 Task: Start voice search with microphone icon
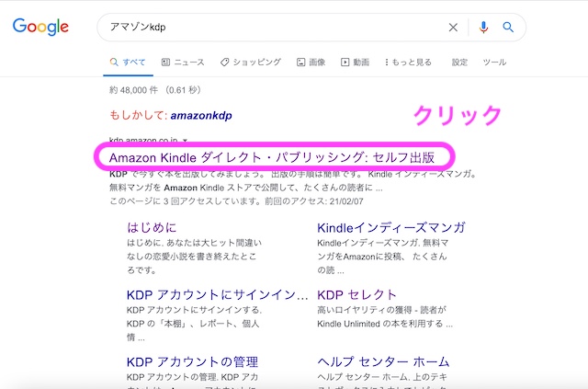[484, 28]
